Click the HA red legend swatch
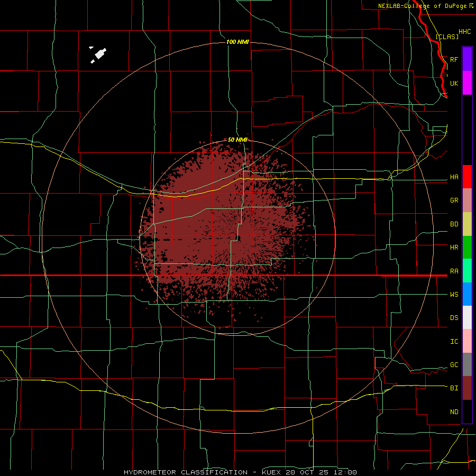 [x=467, y=177]
